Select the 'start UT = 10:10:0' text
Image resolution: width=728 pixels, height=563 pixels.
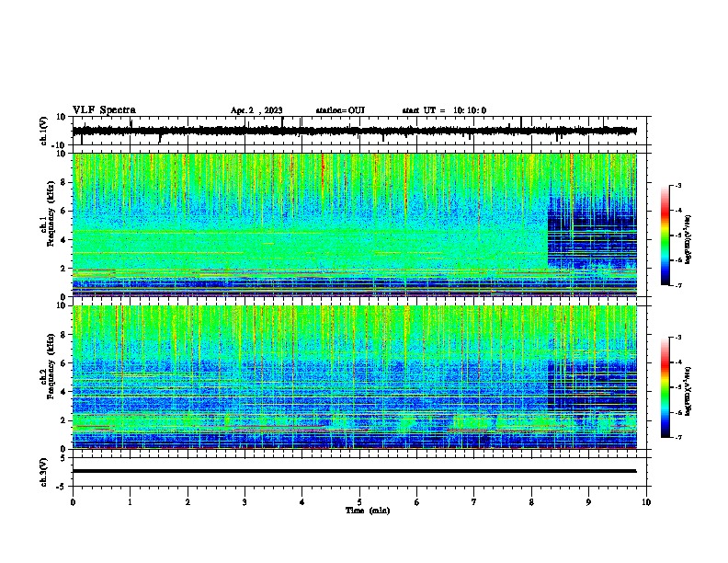pyautogui.click(x=444, y=110)
